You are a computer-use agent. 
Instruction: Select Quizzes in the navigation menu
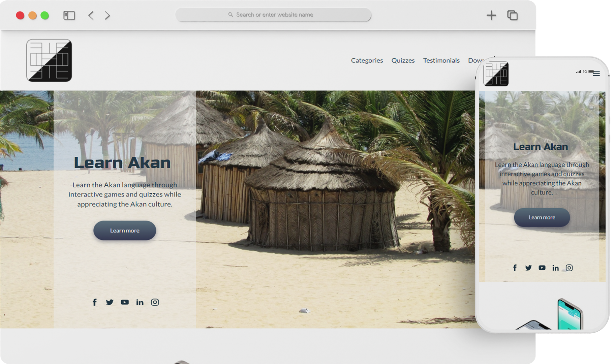pos(403,60)
